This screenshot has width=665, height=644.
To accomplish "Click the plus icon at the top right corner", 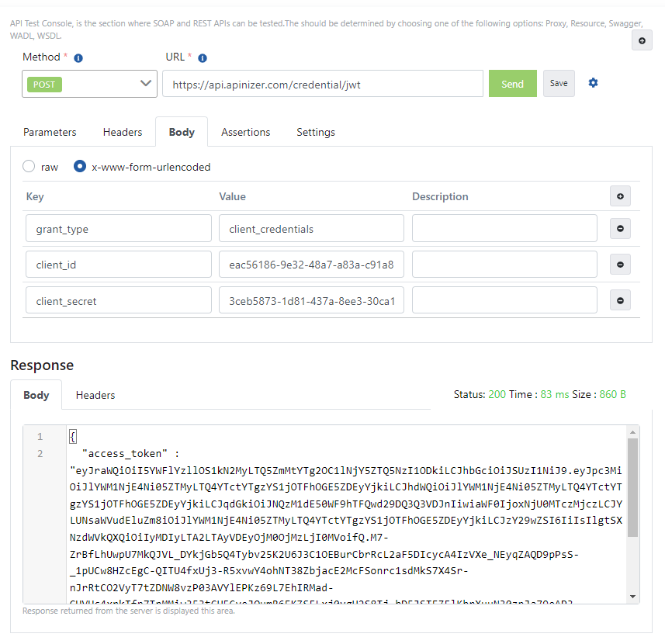I will (642, 40).
